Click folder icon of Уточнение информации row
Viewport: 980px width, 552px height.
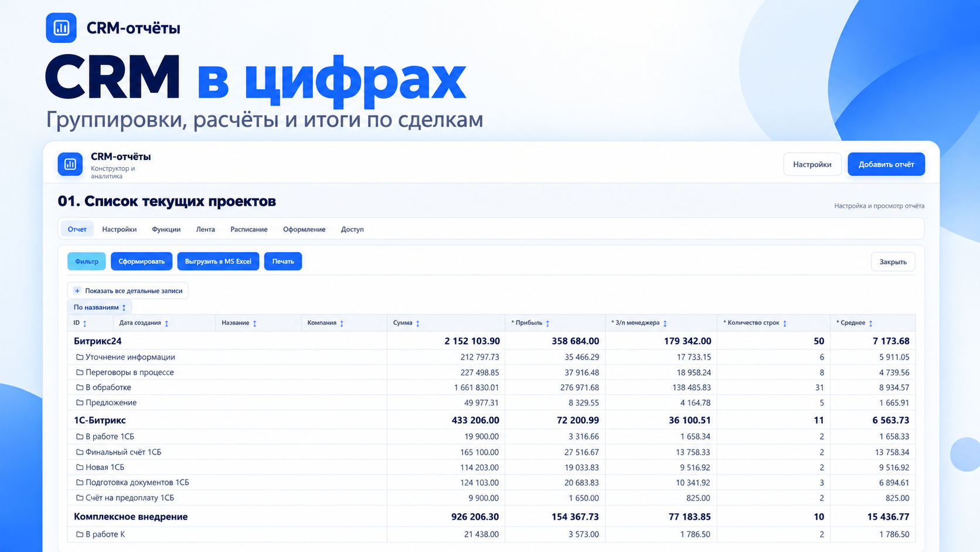80,357
